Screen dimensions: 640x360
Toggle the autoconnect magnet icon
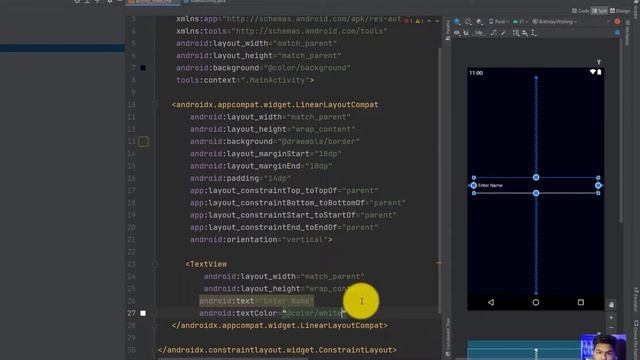466,33
